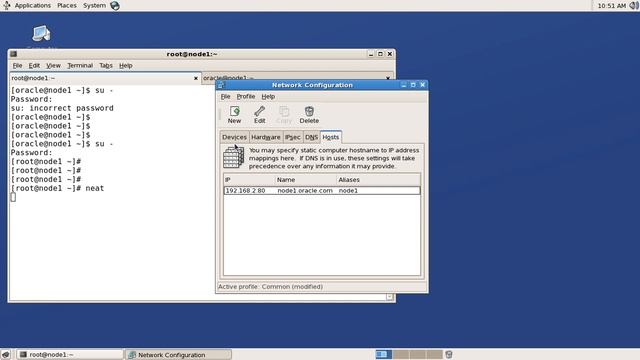Select host name node1.oracle.com

[305, 191]
